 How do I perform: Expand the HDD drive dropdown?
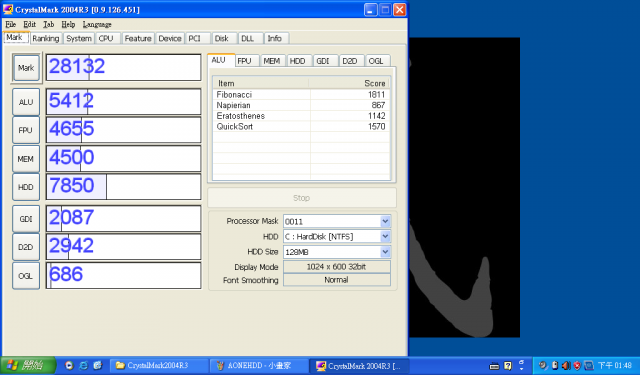click(x=385, y=237)
